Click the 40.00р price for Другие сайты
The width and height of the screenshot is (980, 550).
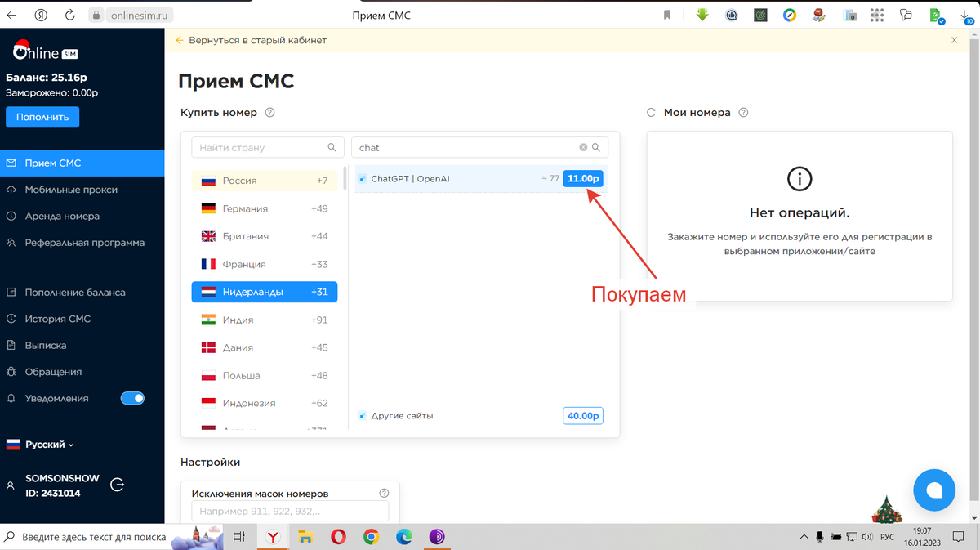583,416
